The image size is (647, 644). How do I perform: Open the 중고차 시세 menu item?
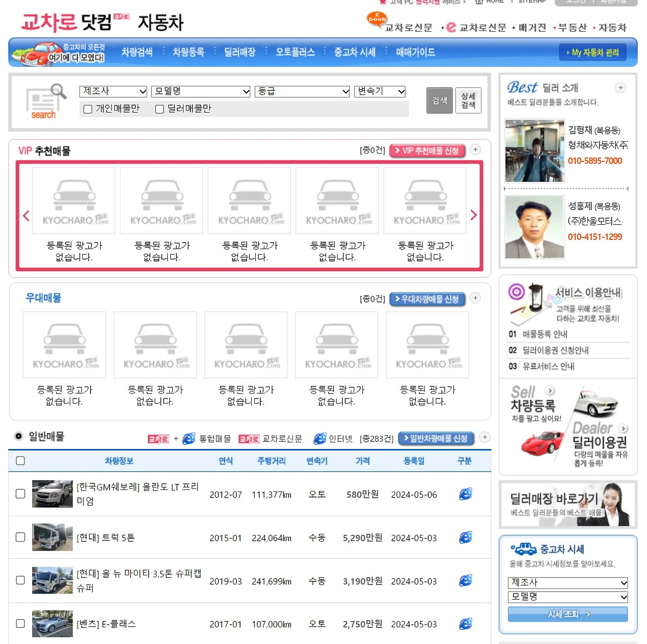354,52
